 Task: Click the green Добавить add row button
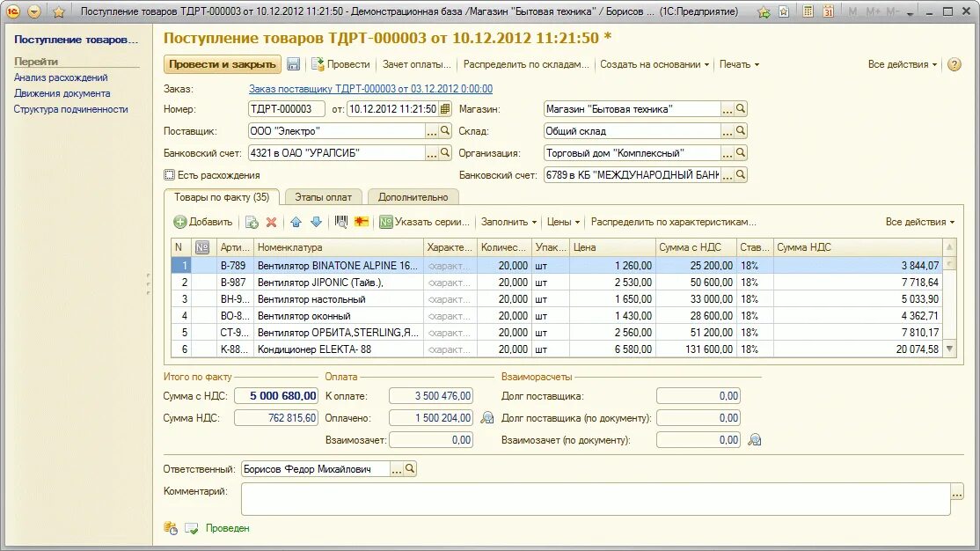202,222
